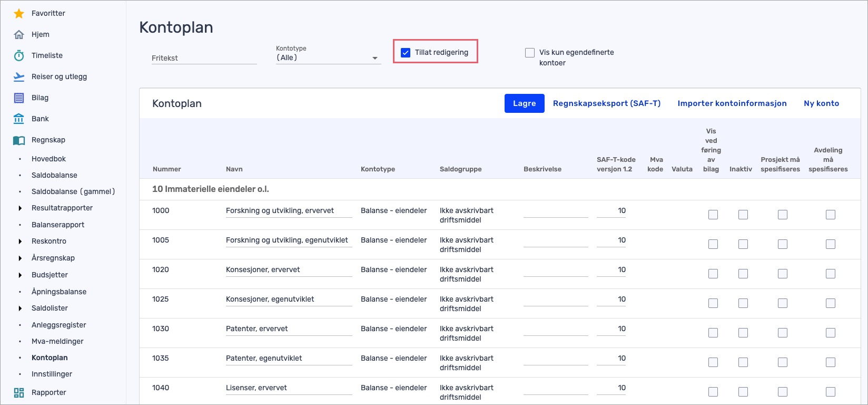The image size is (868, 405).
Task: Click the Fritekst search field
Action: 204,58
